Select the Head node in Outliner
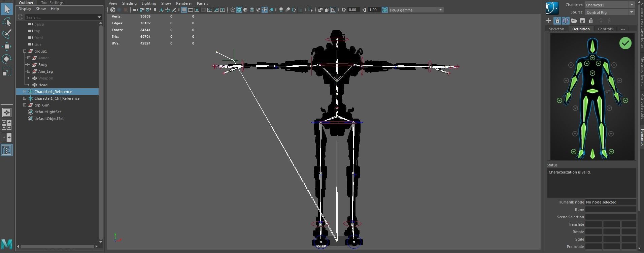 pyautogui.click(x=43, y=85)
